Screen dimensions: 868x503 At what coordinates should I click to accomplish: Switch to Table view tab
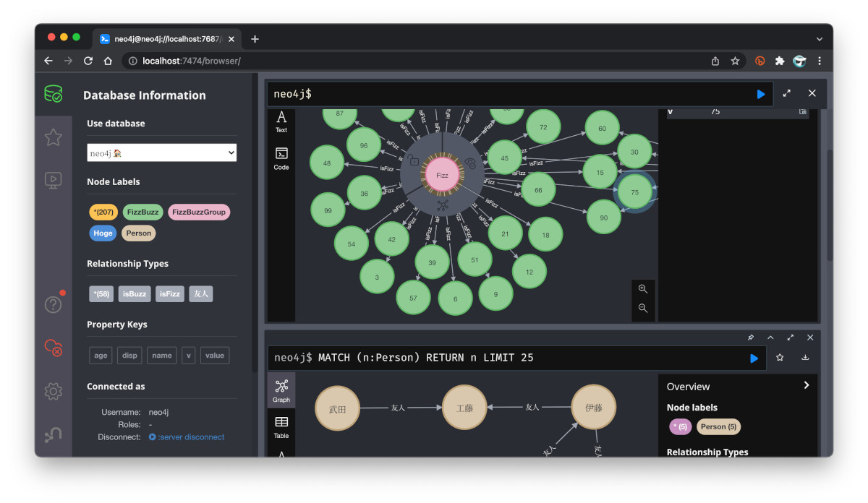pyautogui.click(x=281, y=427)
